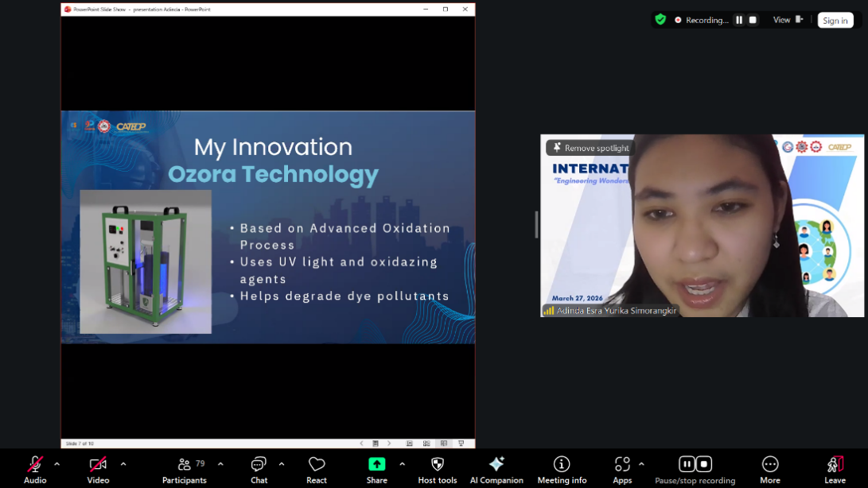Viewport: 868px width, 488px height.
Task: Click the side panel divider handle
Action: click(x=536, y=225)
